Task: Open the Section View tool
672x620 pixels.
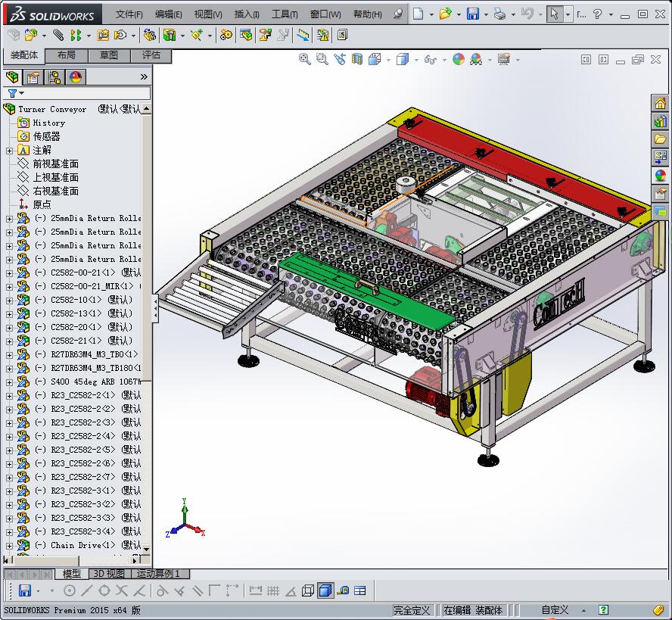Action: tap(356, 59)
